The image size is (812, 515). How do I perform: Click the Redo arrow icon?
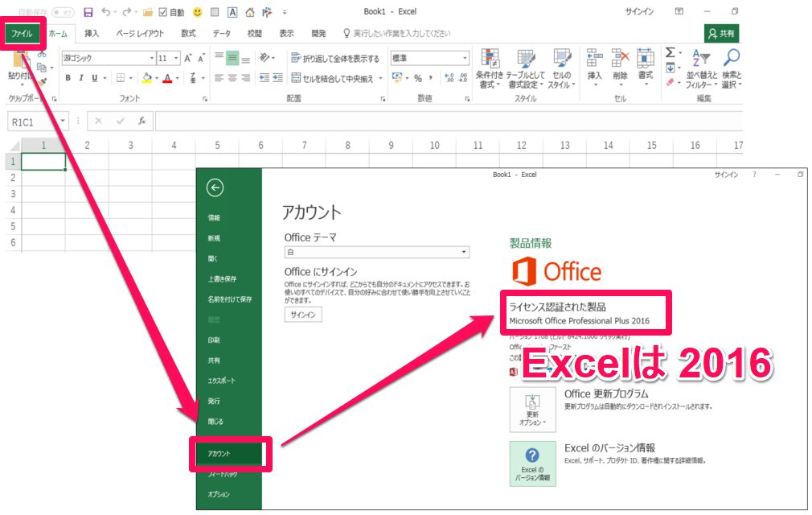(x=126, y=12)
